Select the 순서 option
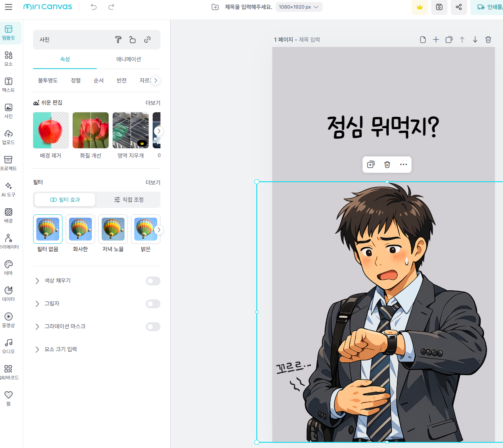This screenshot has width=503, height=448. (x=98, y=80)
